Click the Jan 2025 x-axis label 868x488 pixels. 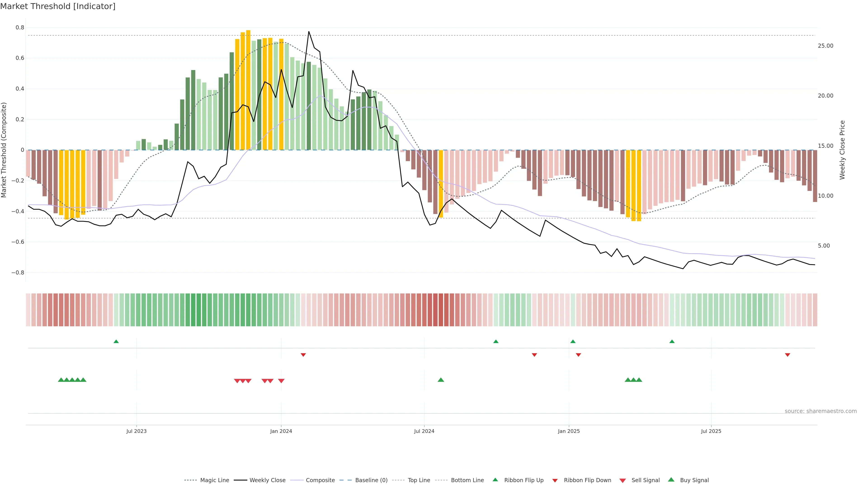tap(568, 431)
